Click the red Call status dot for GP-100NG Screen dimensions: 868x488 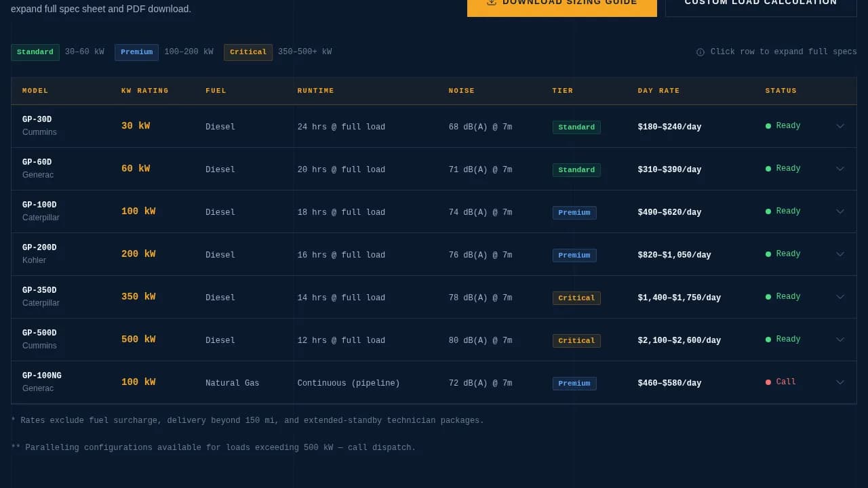pos(768,382)
